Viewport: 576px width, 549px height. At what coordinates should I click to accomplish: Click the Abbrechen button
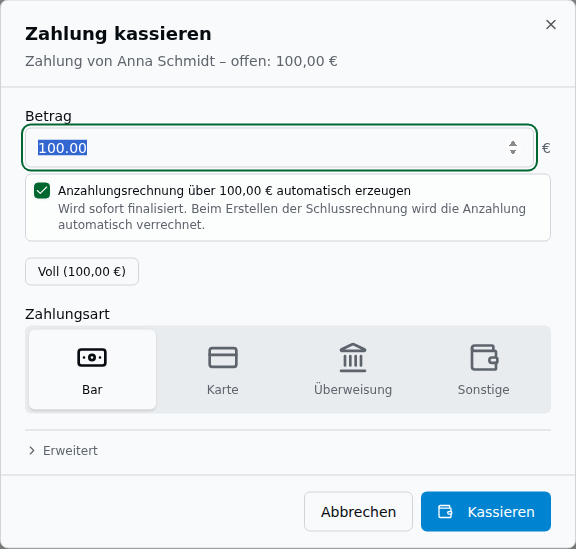[x=358, y=512]
